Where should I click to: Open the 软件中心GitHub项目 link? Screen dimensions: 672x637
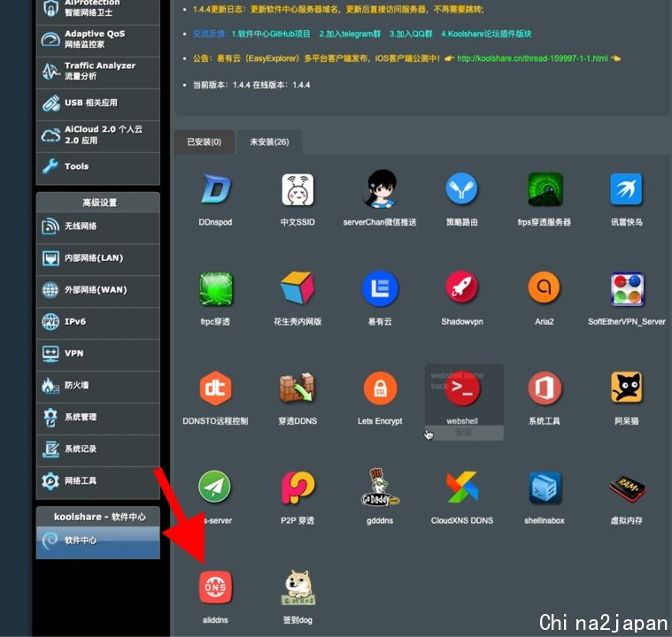tap(271, 34)
